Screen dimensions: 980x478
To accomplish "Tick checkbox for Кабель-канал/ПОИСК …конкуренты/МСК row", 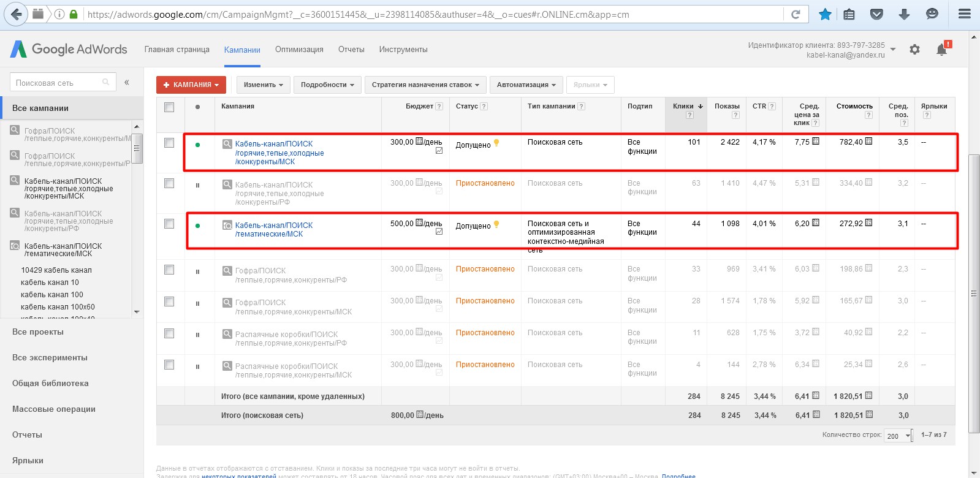I will [169, 143].
